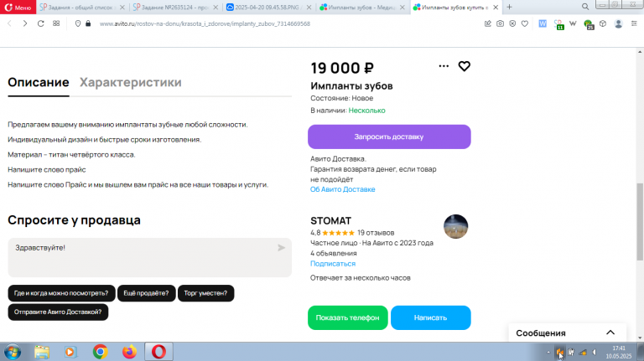Reload the page using refresh icon
Image resolution: width=644 pixels, height=361 pixels.
40,23
